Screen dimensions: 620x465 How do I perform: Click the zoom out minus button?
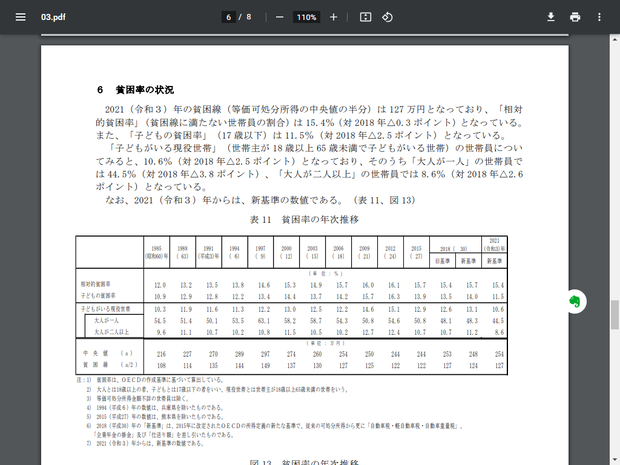(x=280, y=17)
